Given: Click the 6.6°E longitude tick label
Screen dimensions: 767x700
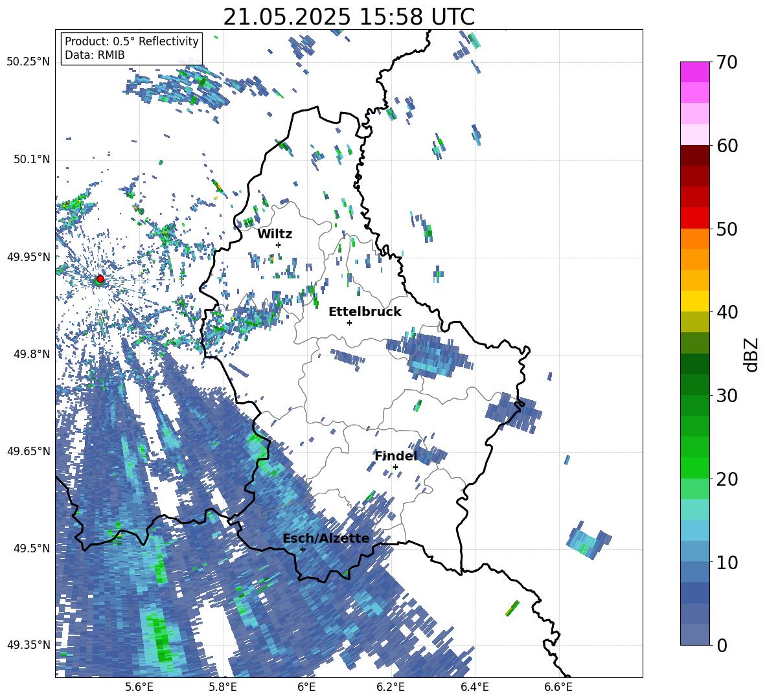Looking at the screenshot, I should (x=558, y=687).
